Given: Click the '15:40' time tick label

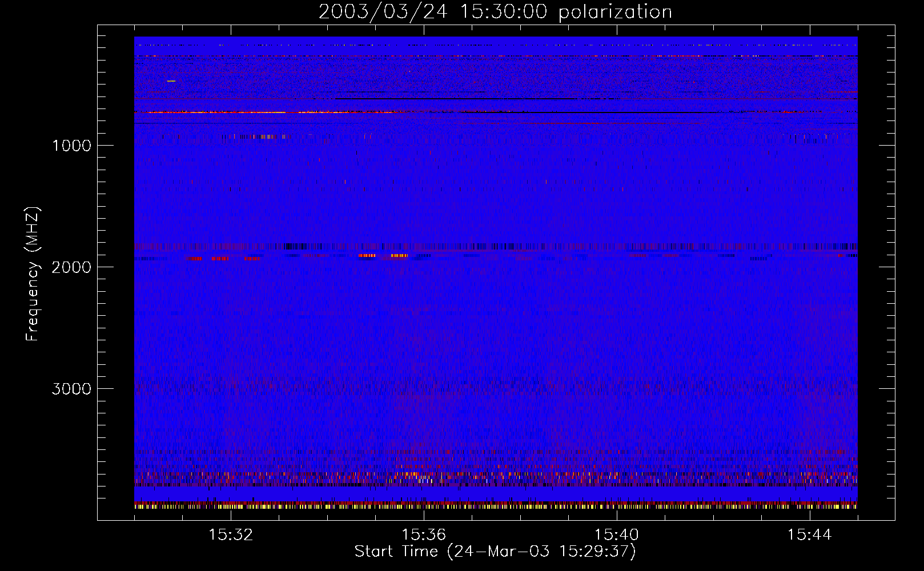Looking at the screenshot, I should (x=617, y=535).
